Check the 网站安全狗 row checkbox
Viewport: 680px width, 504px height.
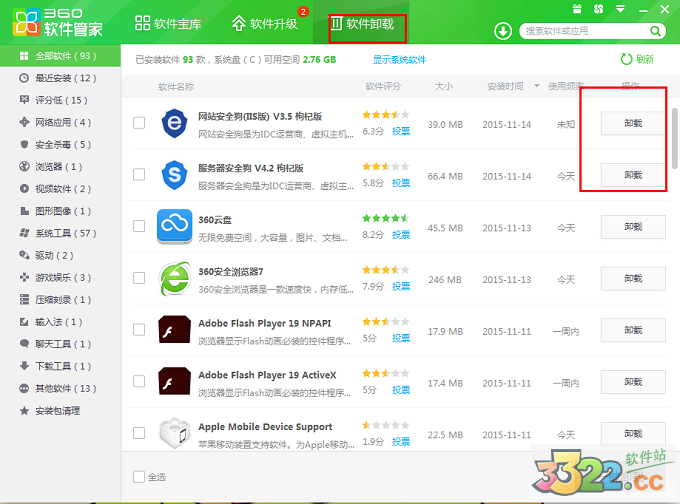click(x=139, y=123)
